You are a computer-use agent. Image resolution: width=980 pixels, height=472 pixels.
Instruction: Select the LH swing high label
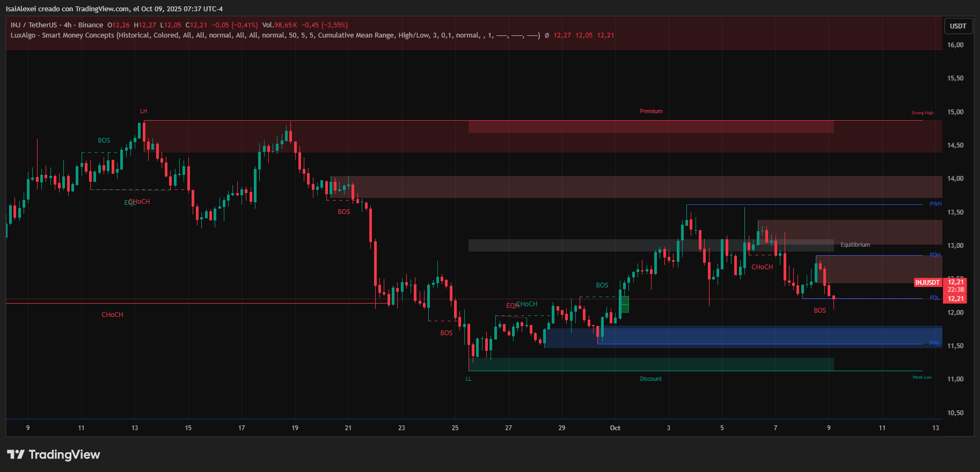pyautogui.click(x=143, y=112)
